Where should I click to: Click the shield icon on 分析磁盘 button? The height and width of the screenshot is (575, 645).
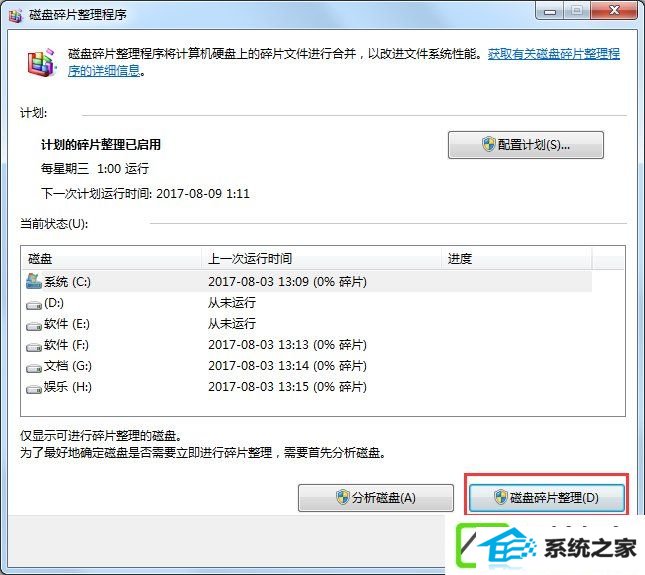[342, 498]
